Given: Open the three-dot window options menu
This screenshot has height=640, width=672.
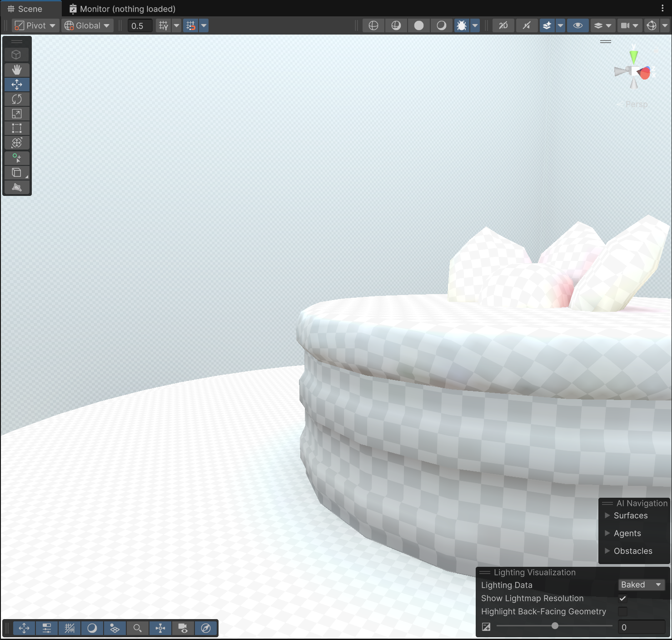Looking at the screenshot, I should (662, 8).
